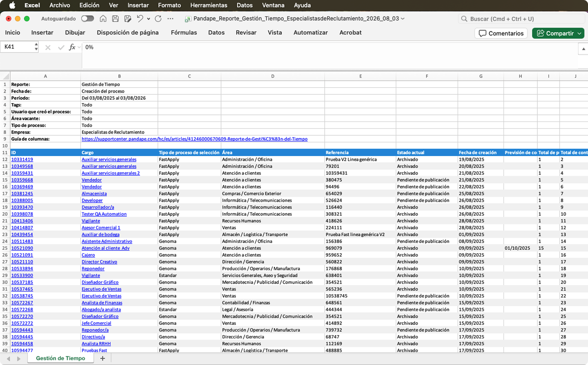Click the Compartir button
The width and height of the screenshot is (588, 365).
point(555,33)
